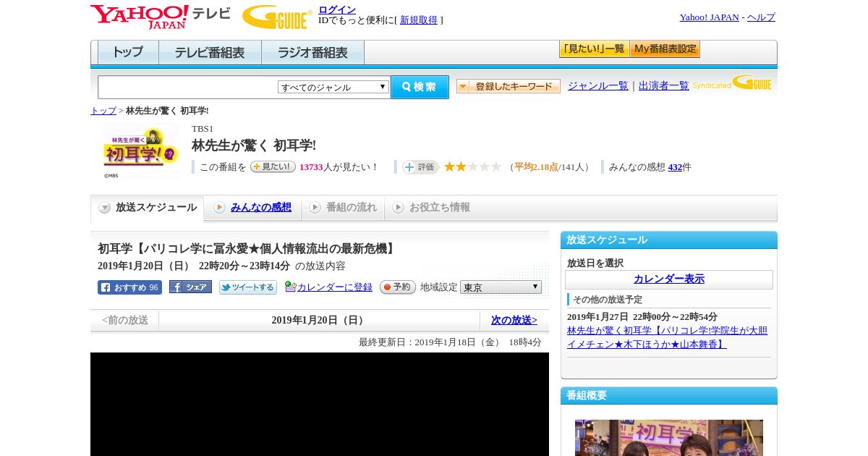Click the Yahoo! JAPAN テレビ logo
Image resolution: width=868 pixels, height=456 pixels.
pos(161,17)
